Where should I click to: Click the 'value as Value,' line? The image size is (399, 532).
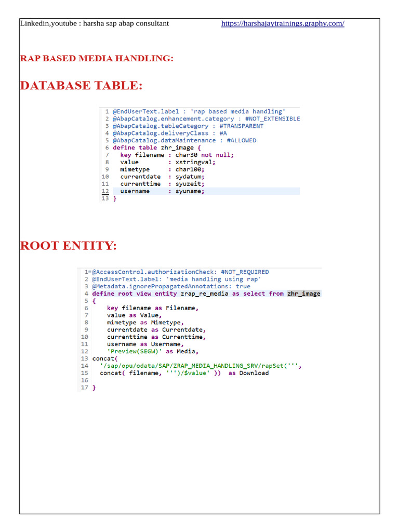pyautogui.click(x=135, y=315)
